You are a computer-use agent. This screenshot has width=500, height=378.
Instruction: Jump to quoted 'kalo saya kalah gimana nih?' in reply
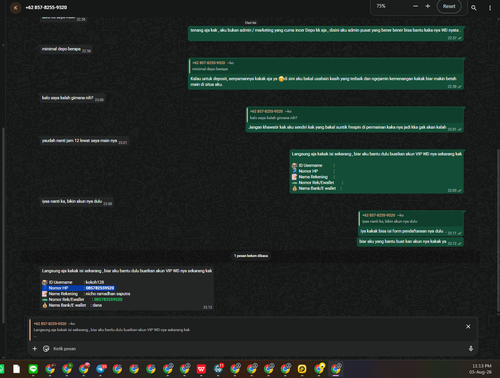tap(355, 115)
